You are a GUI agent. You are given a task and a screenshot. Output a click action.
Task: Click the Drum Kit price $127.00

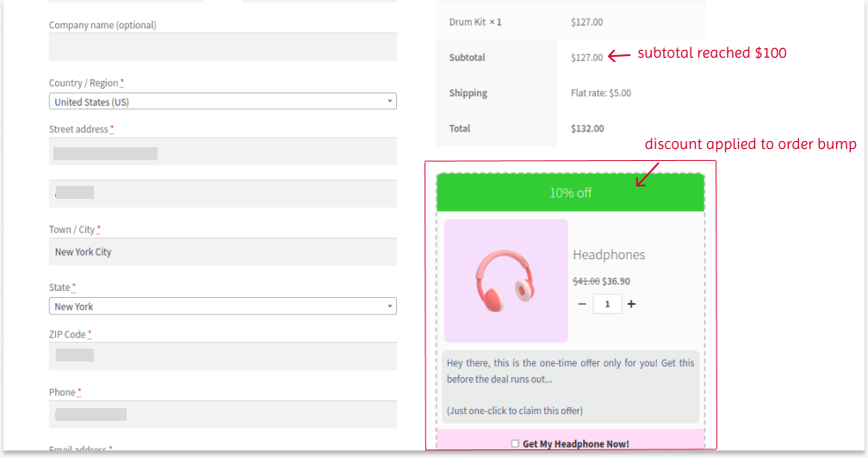586,22
